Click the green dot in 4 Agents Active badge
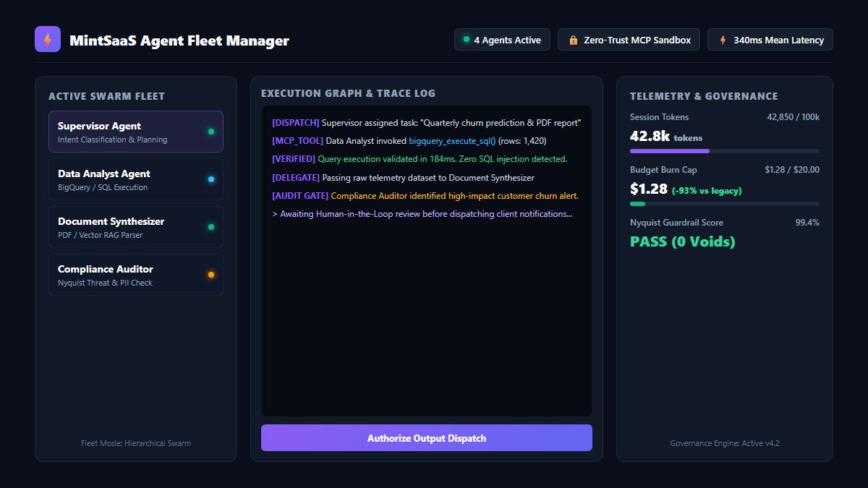 click(467, 40)
